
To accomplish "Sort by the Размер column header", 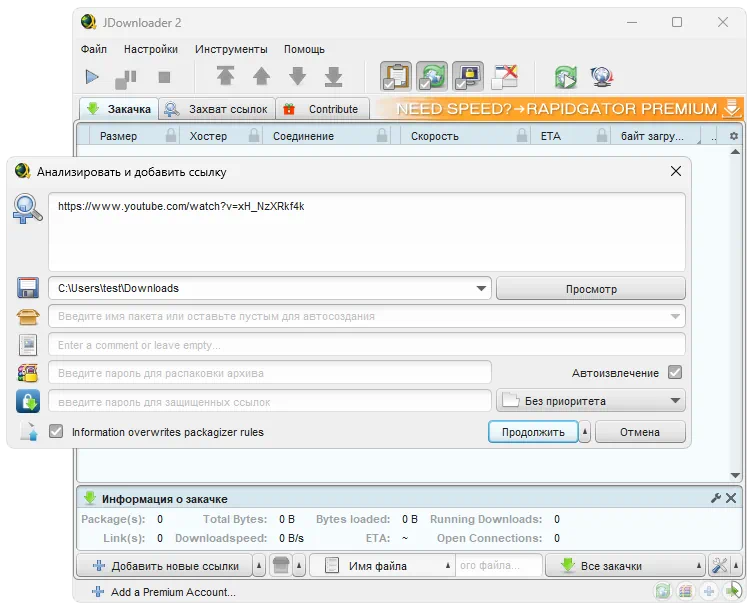I will (x=118, y=136).
